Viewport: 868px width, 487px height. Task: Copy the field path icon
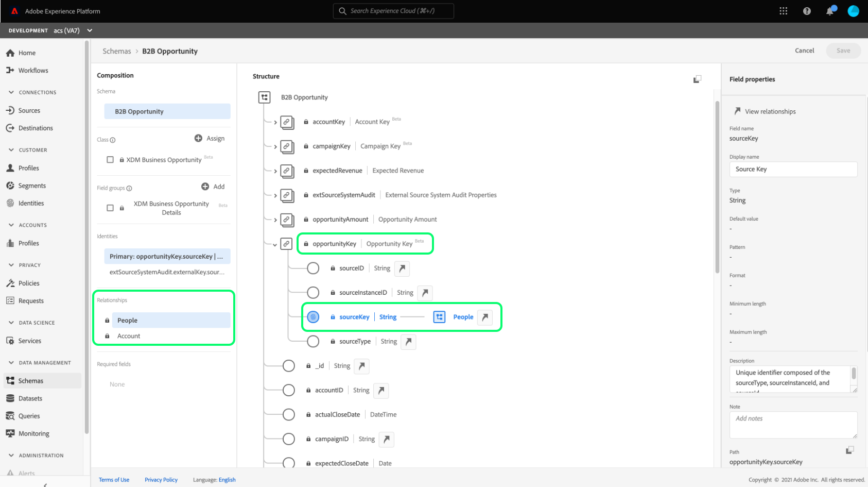point(849,450)
